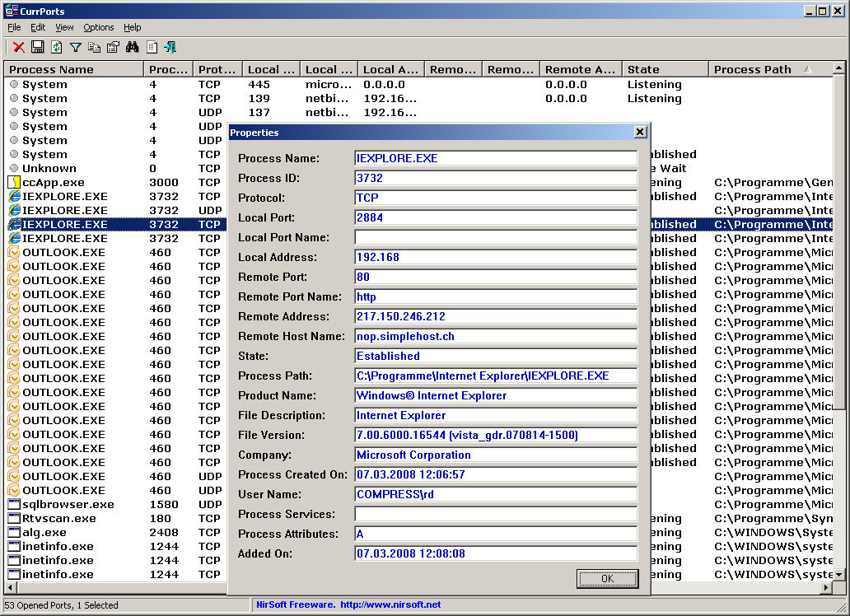
Task: Click the horizontal scrollbar left arrow
Action: (10, 587)
